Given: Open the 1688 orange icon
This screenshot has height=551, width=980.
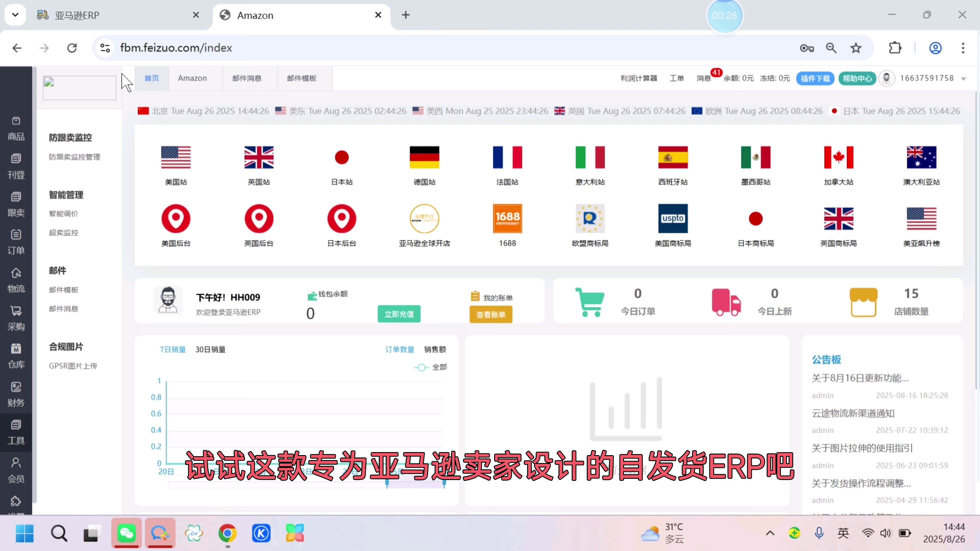Looking at the screenshot, I should [507, 219].
